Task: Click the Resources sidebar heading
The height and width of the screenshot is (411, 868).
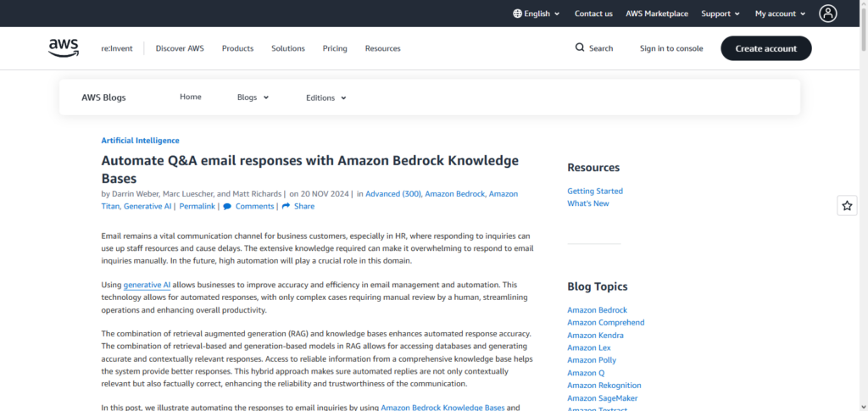Action: click(593, 168)
